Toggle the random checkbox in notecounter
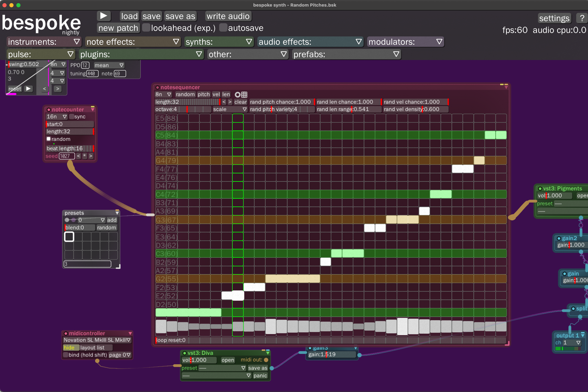This screenshot has height=392, width=588. [48, 139]
